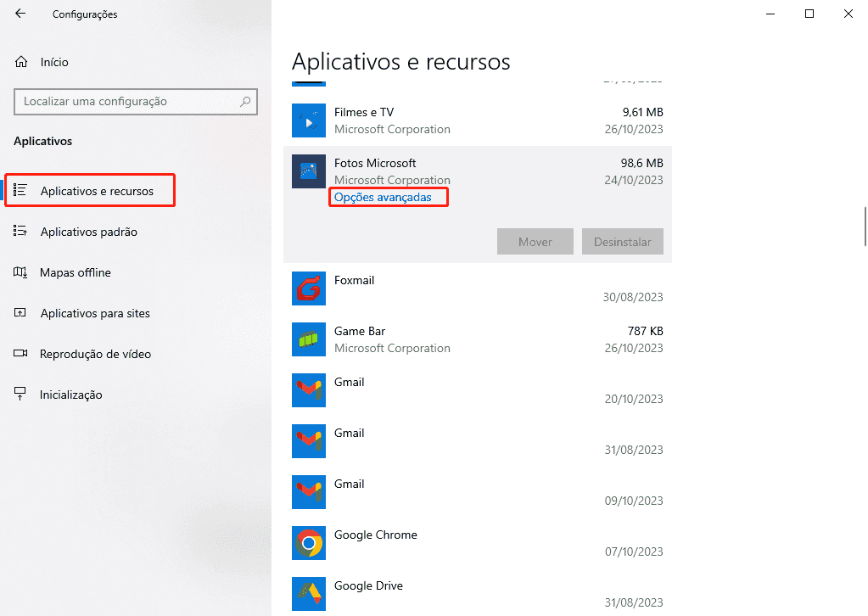The image size is (868, 616).
Task: Open Opções avançadas for Fotos Microsoft
Action: (x=383, y=198)
